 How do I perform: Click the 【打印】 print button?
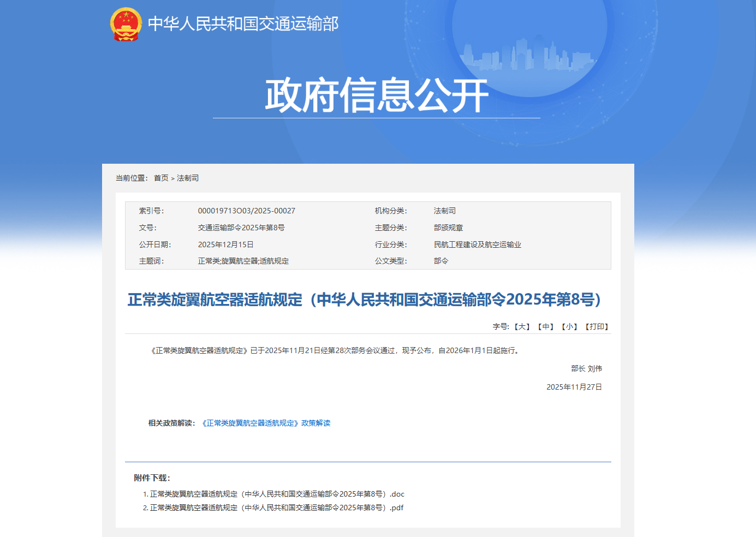click(597, 326)
